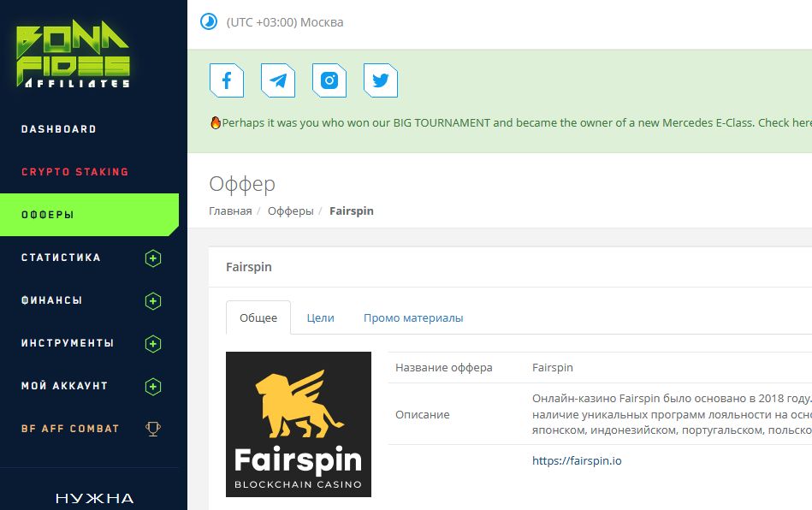Click the Fairspin panel title
The height and width of the screenshot is (510, 812).
249,267
